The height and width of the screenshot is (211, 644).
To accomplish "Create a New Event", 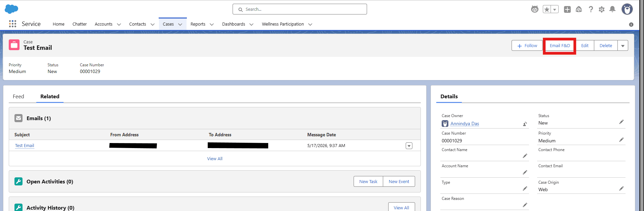I will pos(399,181).
